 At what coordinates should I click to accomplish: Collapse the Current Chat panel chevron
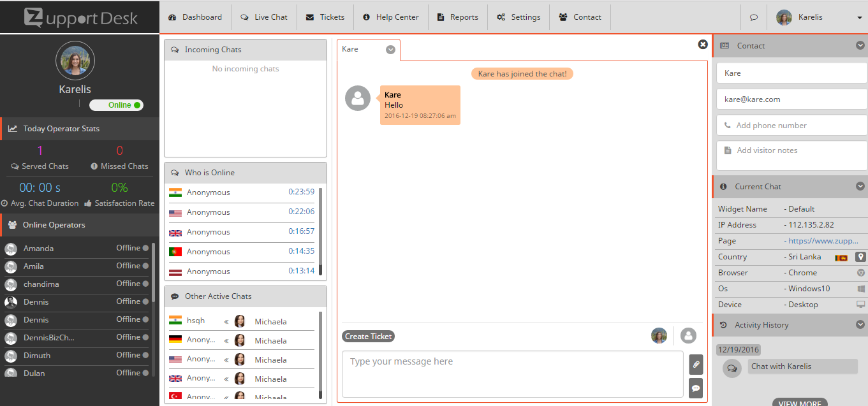click(860, 186)
